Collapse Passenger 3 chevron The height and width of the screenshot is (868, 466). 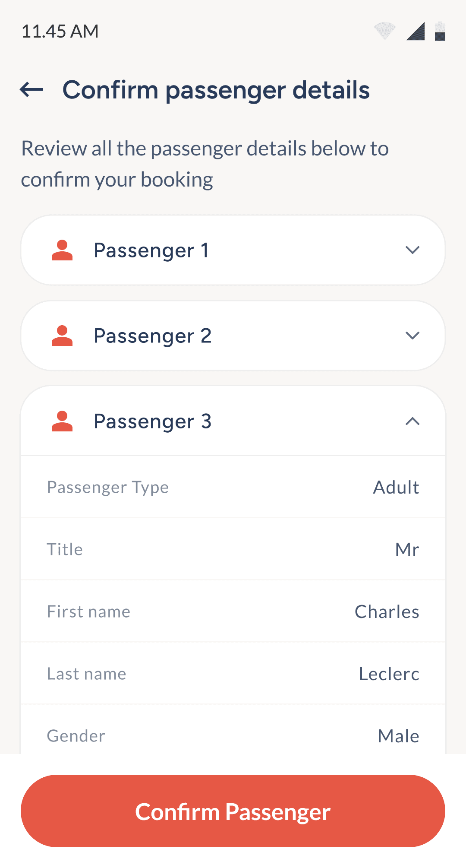coord(412,421)
